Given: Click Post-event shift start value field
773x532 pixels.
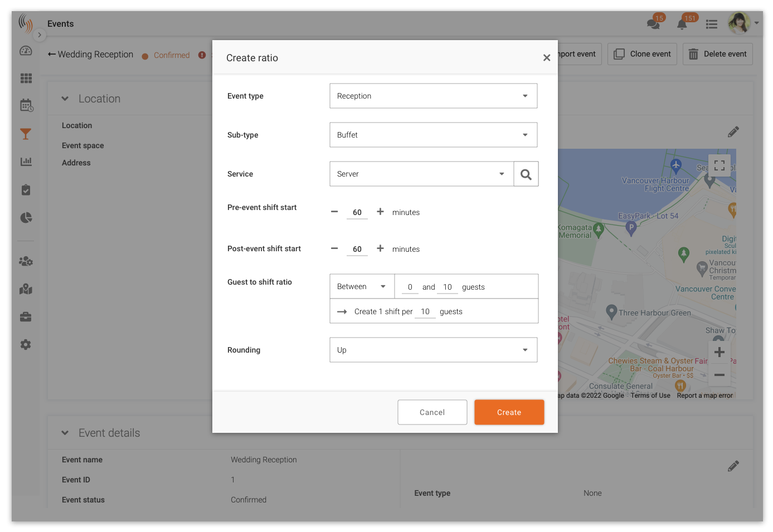Looking at the screenshot, I should [357, 249].
